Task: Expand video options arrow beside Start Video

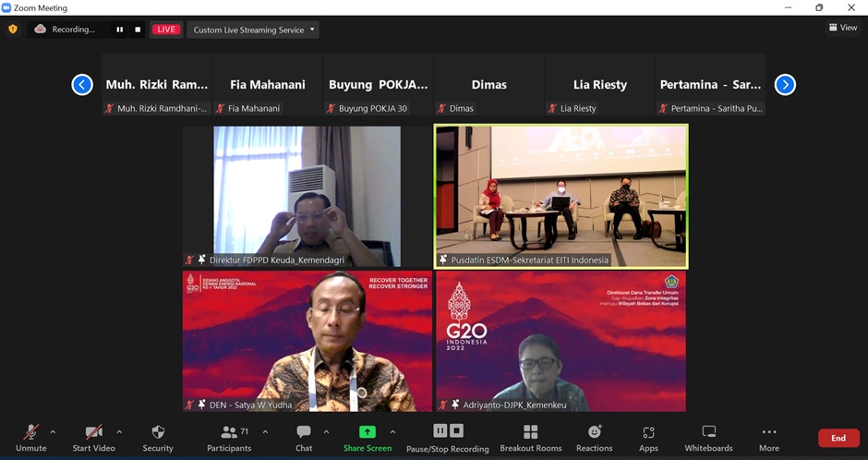Action: coord(119,431)
